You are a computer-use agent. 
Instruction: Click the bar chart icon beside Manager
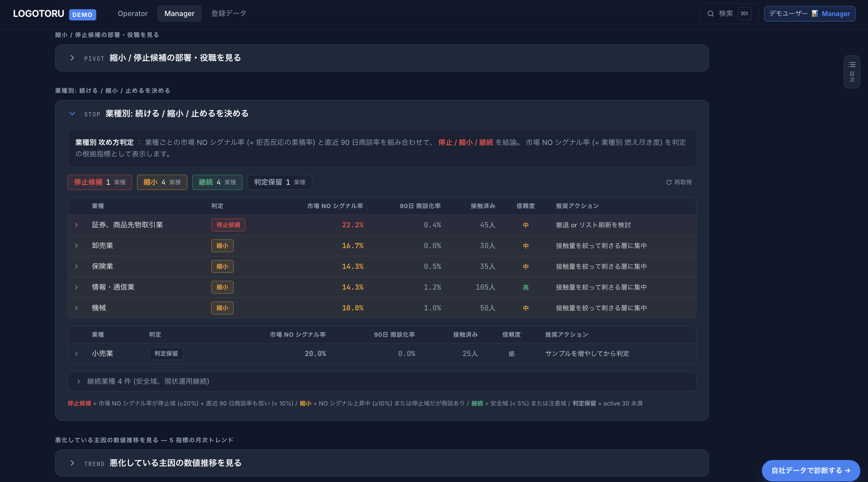coord(815,13)
